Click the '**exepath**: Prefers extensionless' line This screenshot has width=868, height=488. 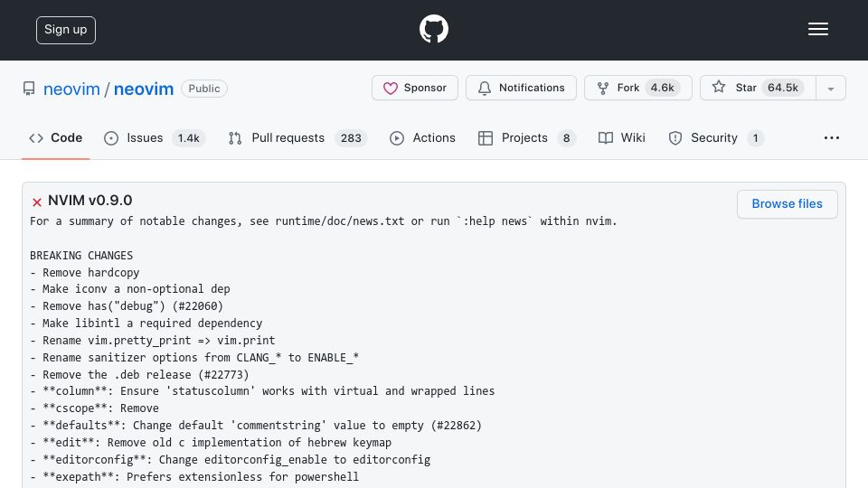tap(194, 477)
